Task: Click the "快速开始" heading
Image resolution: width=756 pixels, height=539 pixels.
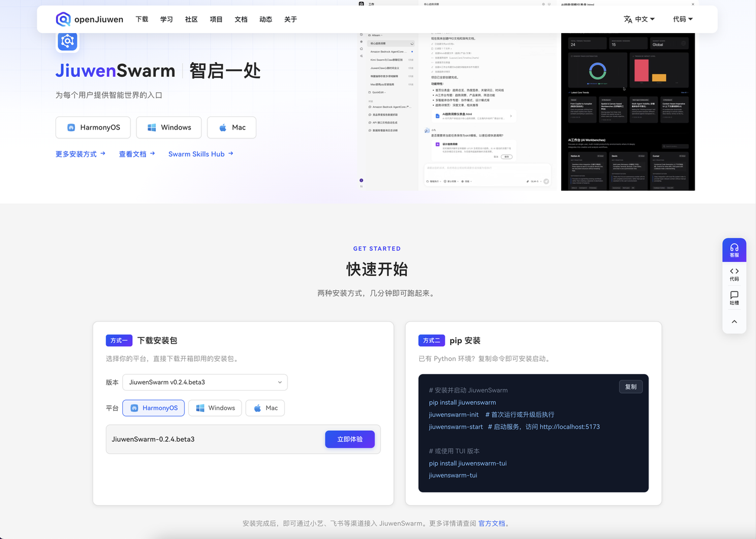Action: coord(377,269)
